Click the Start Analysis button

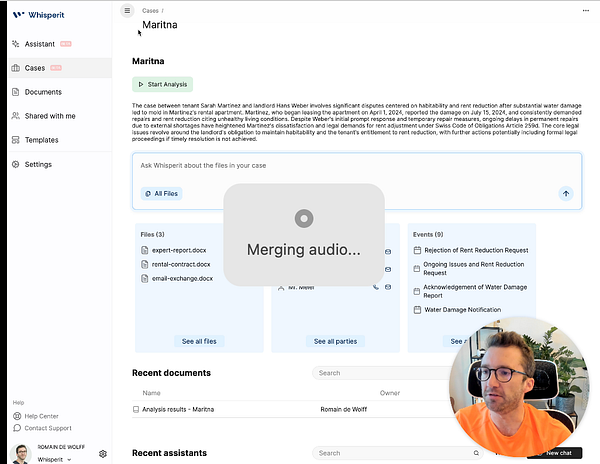coord(163,84)
